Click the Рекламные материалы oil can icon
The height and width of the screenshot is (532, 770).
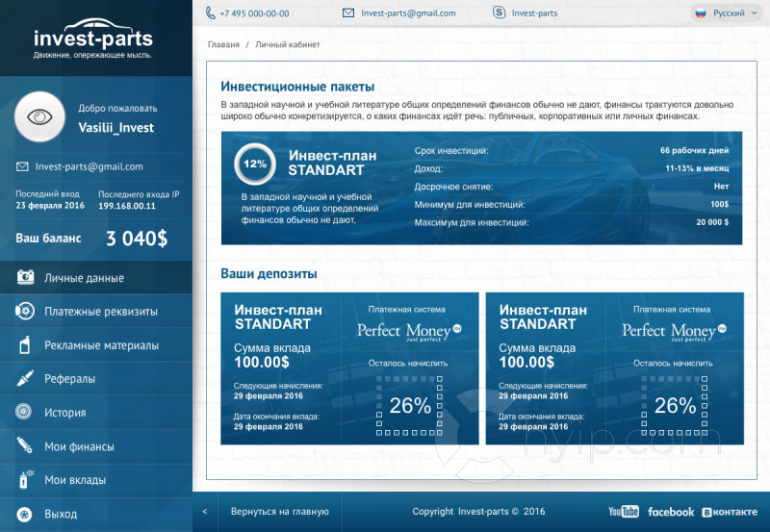point(25,345)
